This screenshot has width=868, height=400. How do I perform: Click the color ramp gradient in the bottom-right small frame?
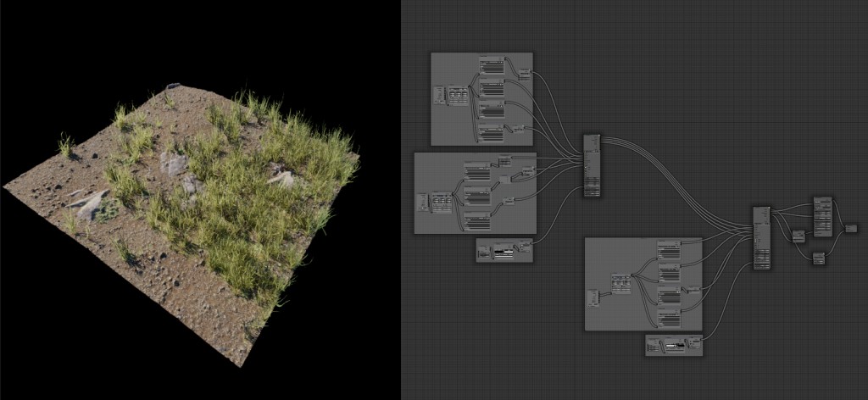point(675,346)
